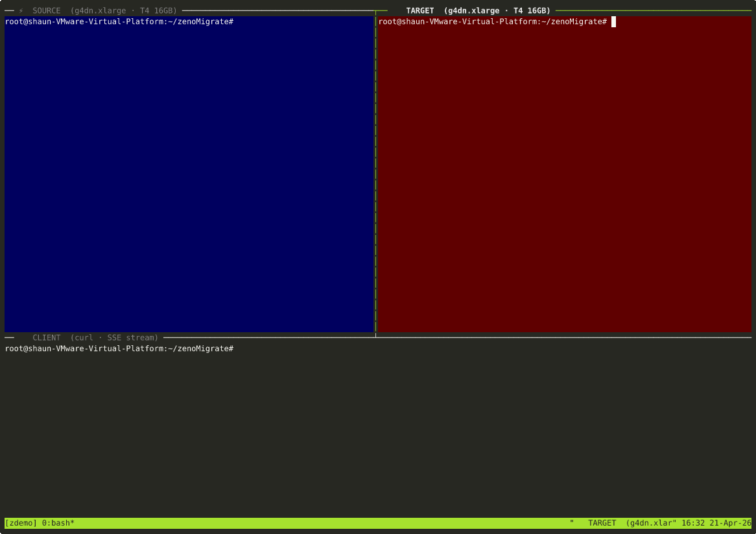The width and height of the screenshot is (756, 534).
Task: Focus the CLIENT pane shell prompt
Action: click(x=119, y=348)
